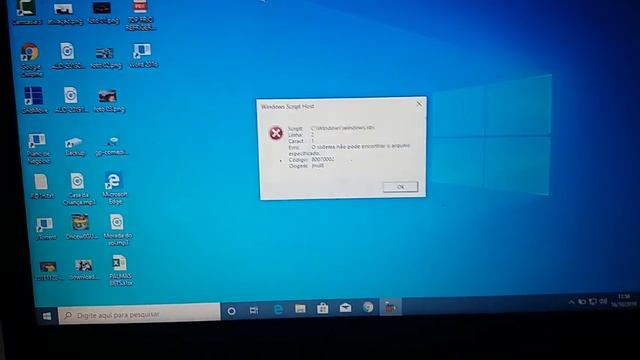This screenshot has width=640, height=360.
Task: Select the PALMAS SETS Excel file
Action: [x=120, y=271]
